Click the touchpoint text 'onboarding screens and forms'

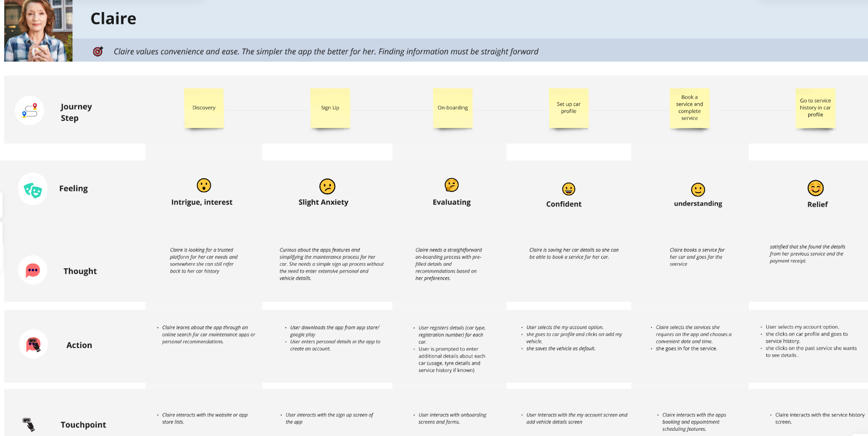tap(452, 418)
